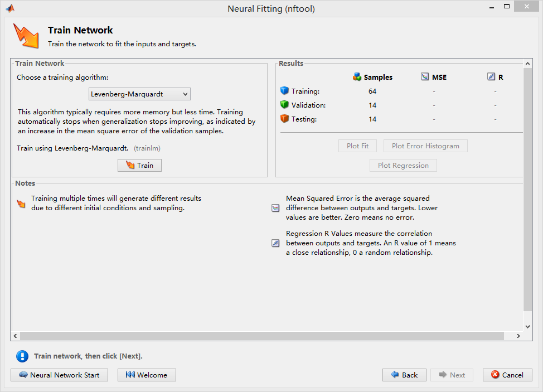Click the horizontal scrollbar right arrow
Viewport: 543px width, 392px height.
click(x=518, y=336)
